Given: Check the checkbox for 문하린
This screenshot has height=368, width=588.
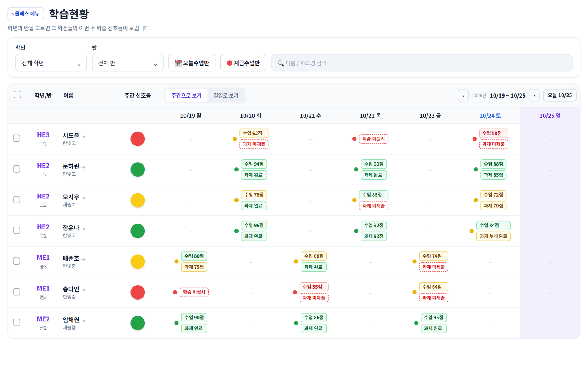Looking at the screenshot, I should pyautogui.click(x=17, y=169).
